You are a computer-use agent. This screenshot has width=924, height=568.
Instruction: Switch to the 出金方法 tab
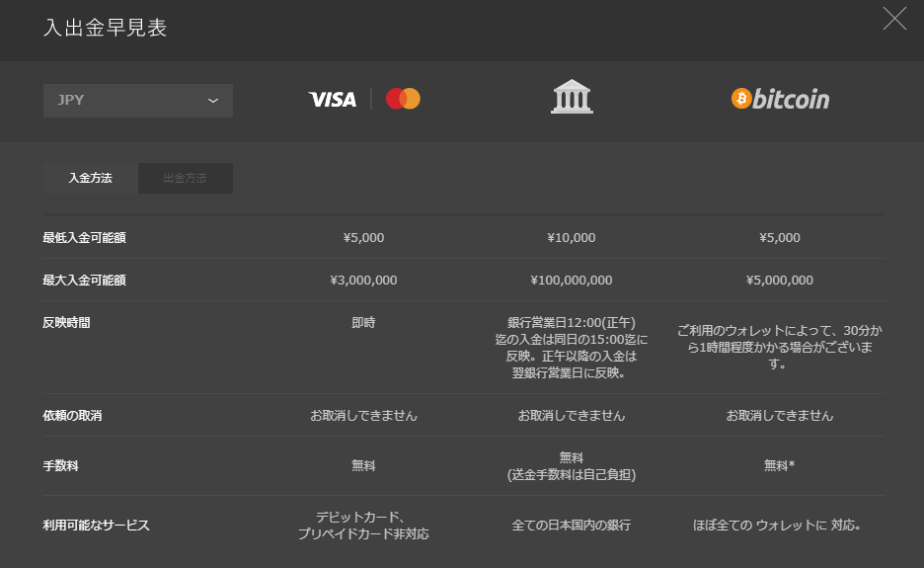185,178
